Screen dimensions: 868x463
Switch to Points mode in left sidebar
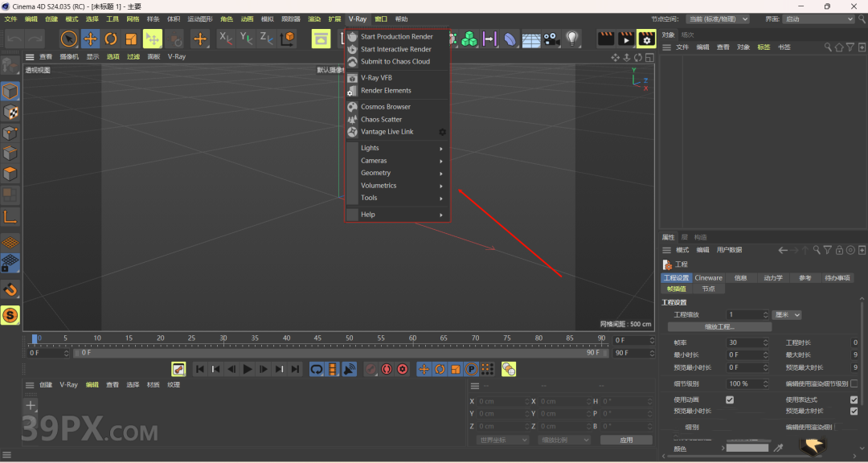pos(10,133)
